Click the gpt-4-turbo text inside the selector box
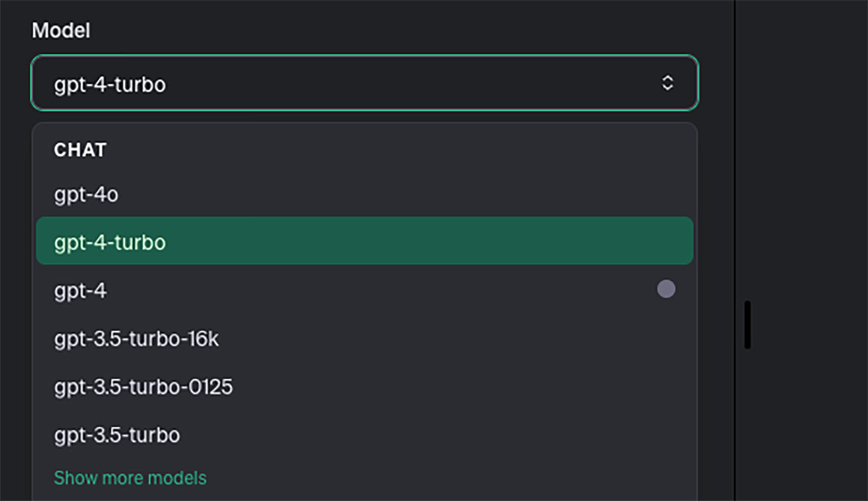 (x=110, y=85)
